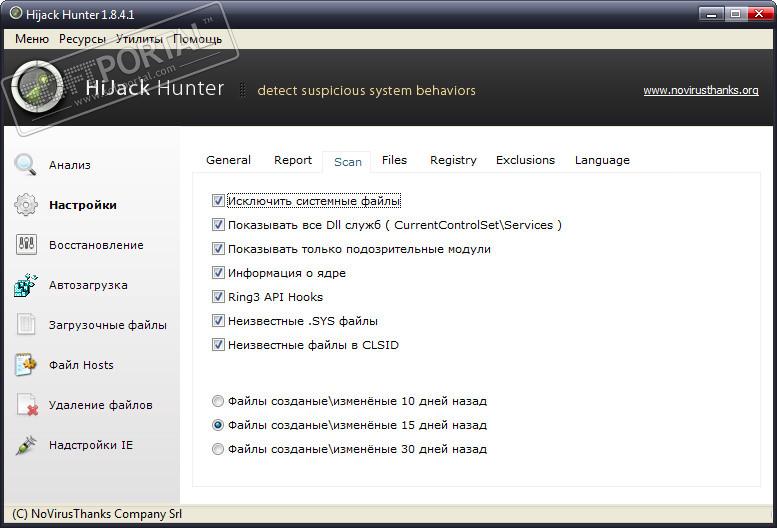Open the Помощь menu

click(x=197, y=39)
